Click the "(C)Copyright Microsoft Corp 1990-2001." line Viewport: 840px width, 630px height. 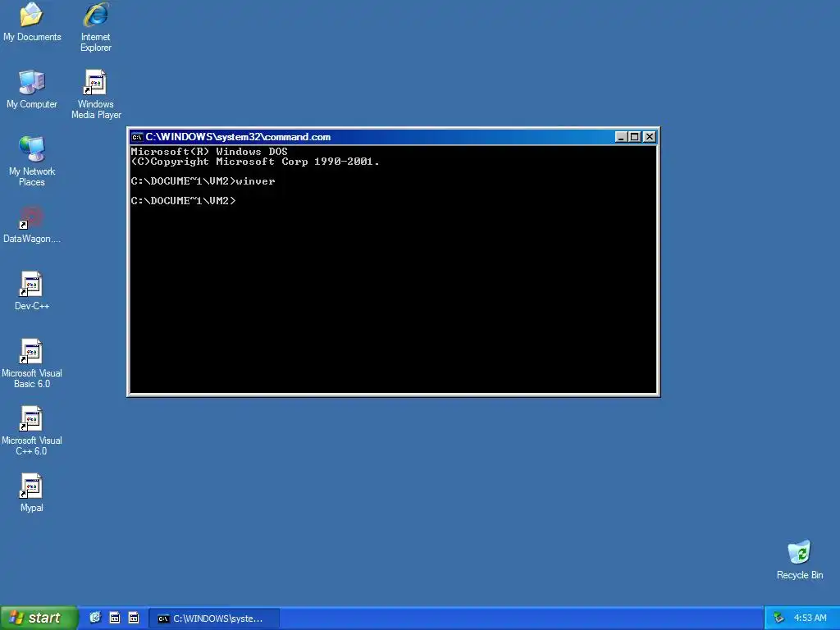(x=256, y=162)
